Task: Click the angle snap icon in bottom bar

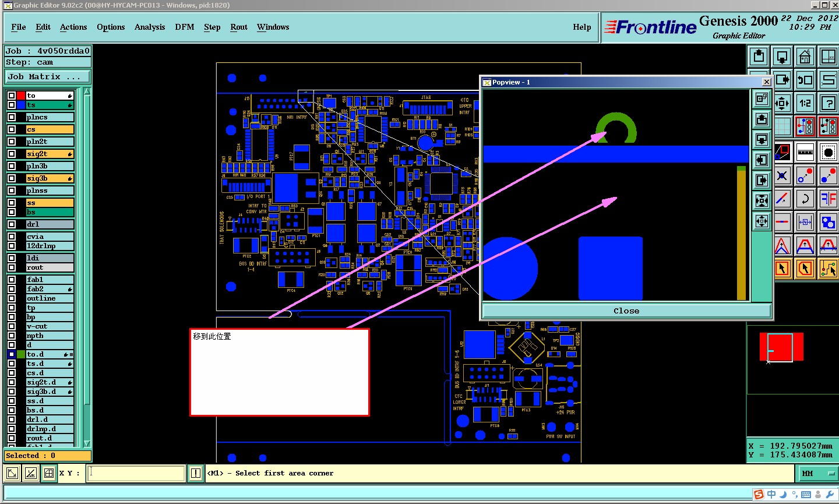Action: pyautogui.click(x=31, y=473)
